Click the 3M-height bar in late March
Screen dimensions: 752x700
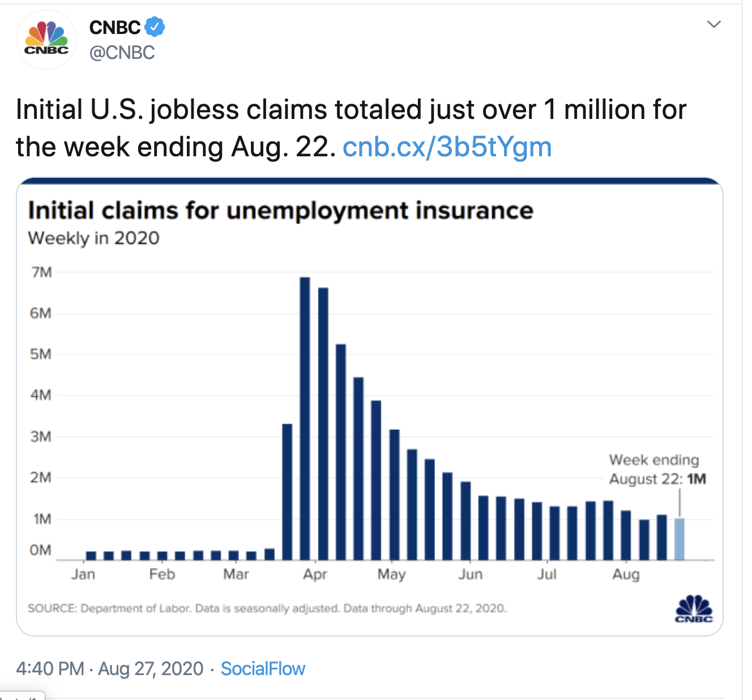[287, 492]
